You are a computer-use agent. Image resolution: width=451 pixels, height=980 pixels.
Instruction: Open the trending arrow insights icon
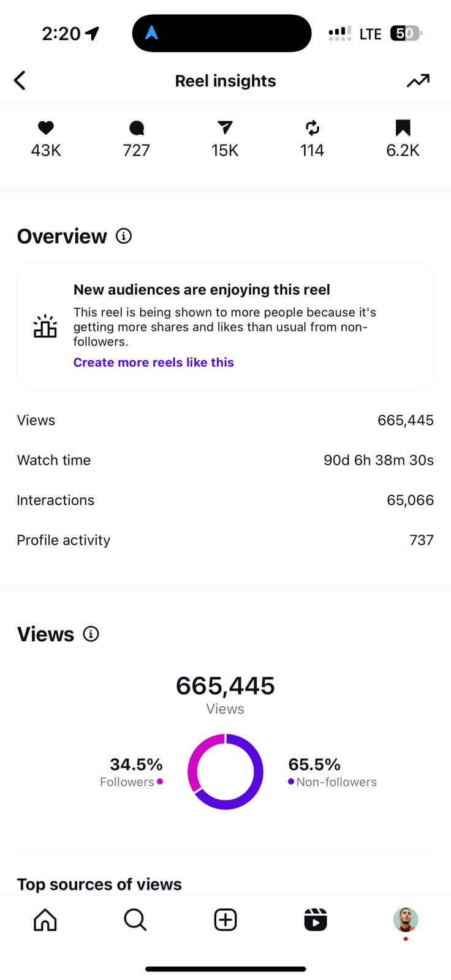tap(418, 80)
